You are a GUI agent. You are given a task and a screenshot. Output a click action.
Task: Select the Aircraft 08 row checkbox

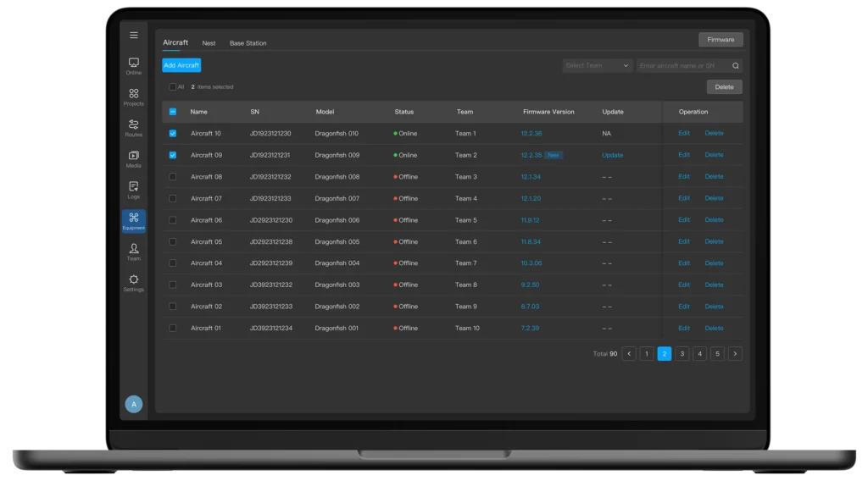173,177
